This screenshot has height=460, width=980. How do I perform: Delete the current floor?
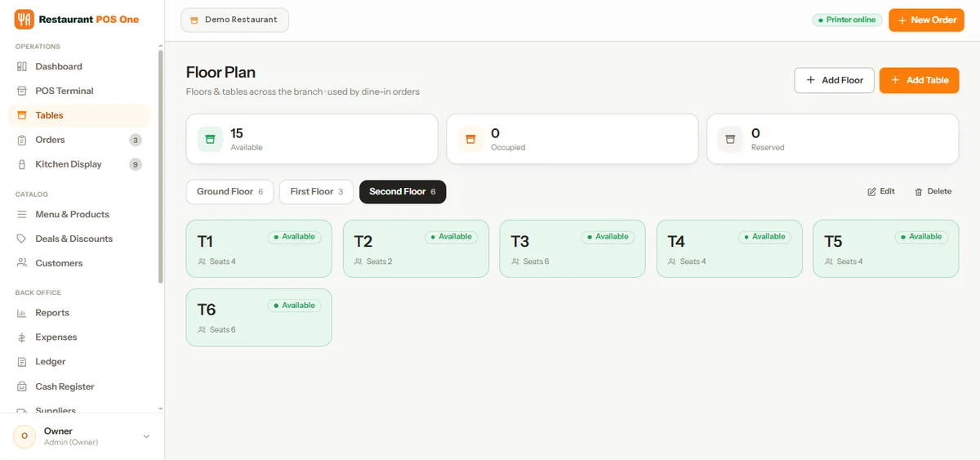tap(933, 191)
